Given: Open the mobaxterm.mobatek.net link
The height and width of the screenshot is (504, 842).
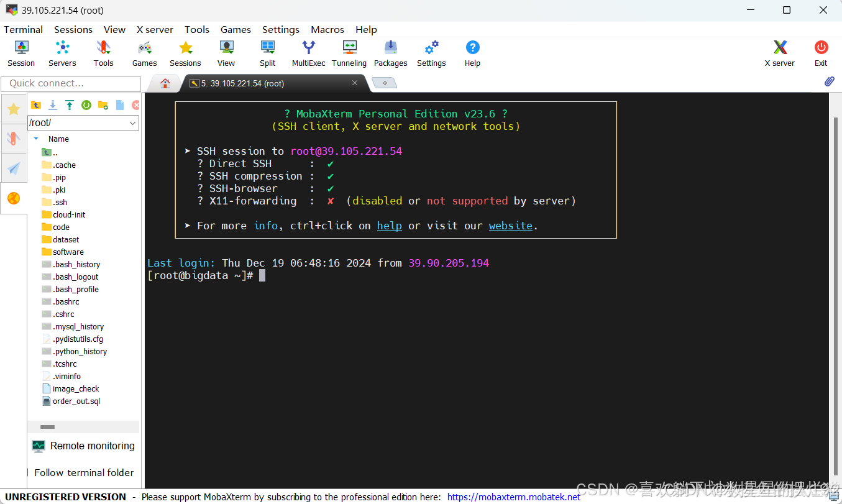Looking at the screenshot, I should click(x=514, y=497).
